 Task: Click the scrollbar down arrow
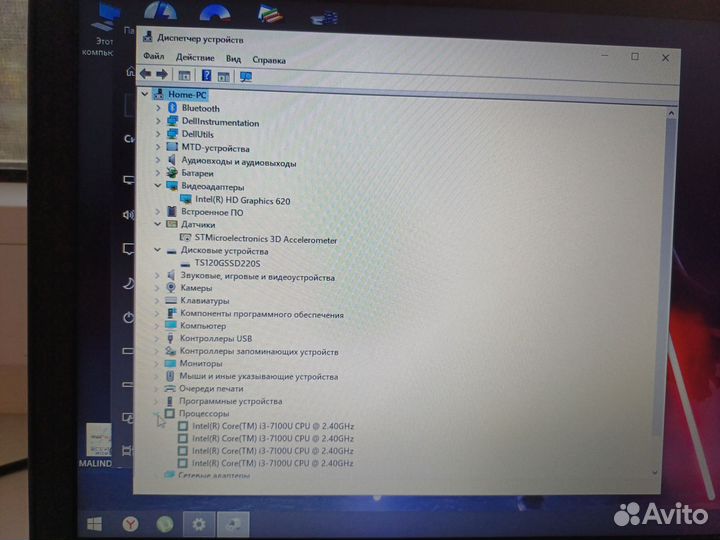point(655,472)
